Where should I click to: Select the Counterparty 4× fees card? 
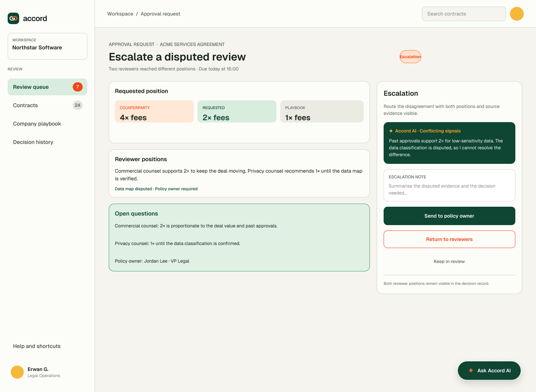point(154,111)
